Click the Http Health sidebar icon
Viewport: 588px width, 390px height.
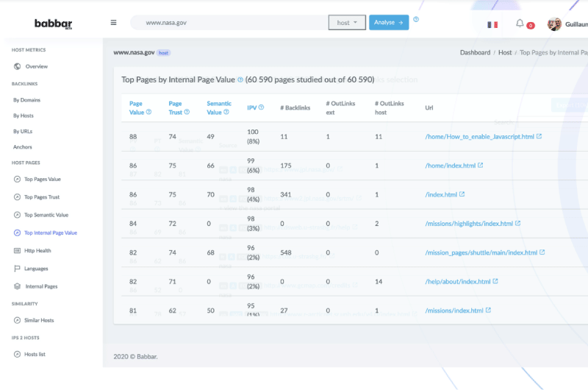click(x=17, y=250)
